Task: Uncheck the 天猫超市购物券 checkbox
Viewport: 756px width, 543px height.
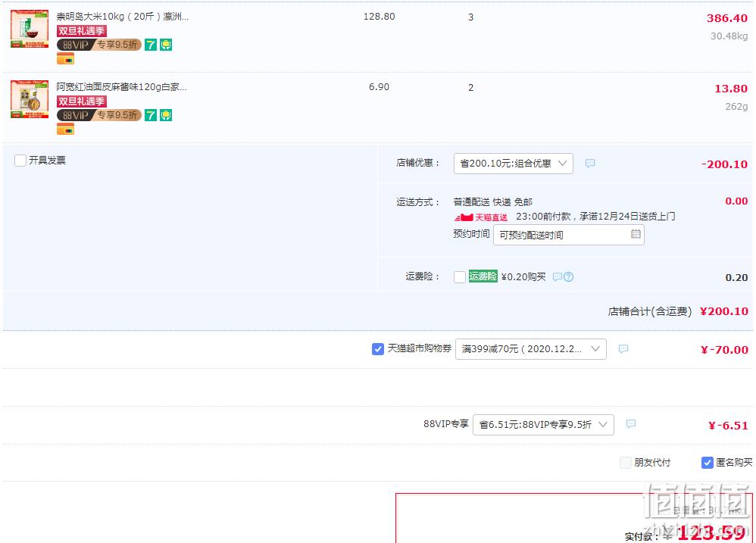Action: pyautogui.click(x=378, y=349)
